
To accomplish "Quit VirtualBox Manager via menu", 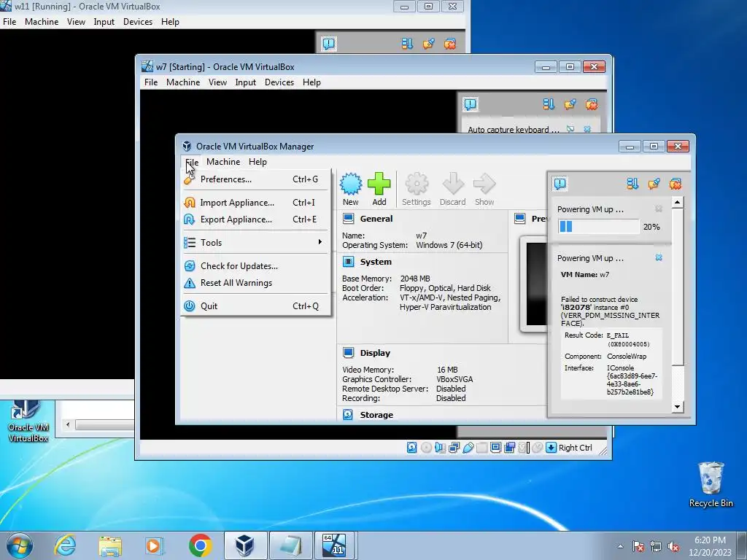I will click(255, 306).
